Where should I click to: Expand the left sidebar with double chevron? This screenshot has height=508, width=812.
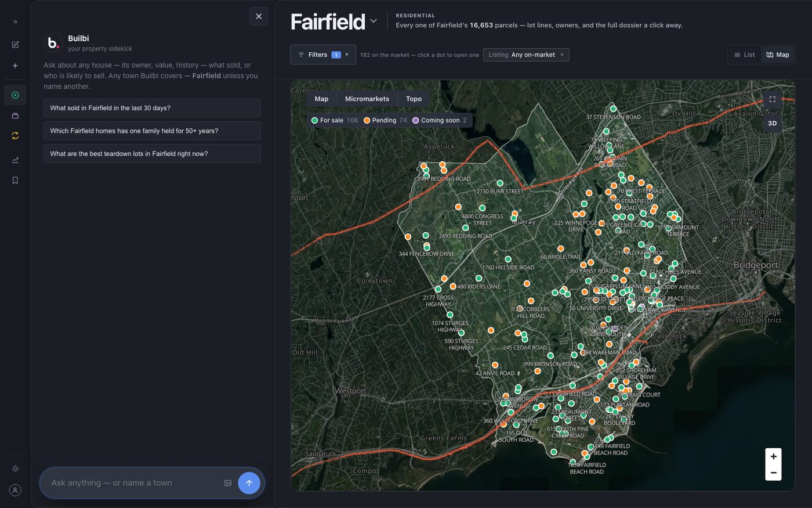tap(15, 21)
